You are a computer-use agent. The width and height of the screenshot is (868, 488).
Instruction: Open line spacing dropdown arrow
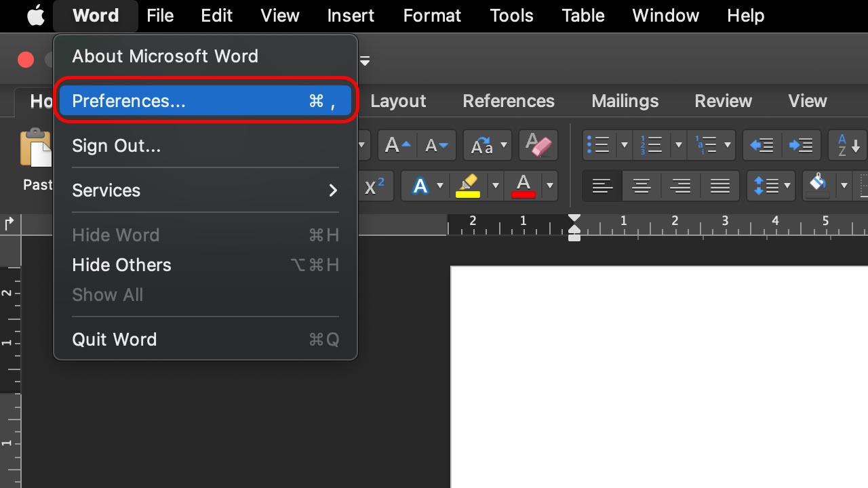click(787, 186)
